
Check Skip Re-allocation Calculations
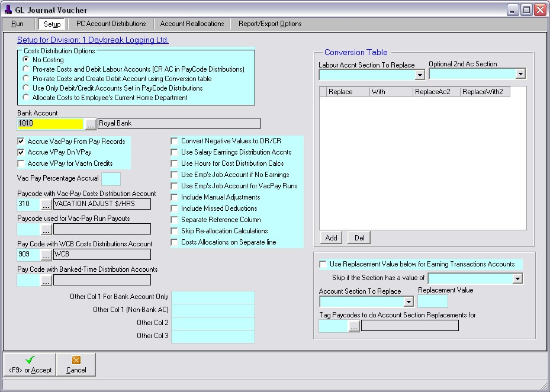pyautogui.click(x=174, y=231)
